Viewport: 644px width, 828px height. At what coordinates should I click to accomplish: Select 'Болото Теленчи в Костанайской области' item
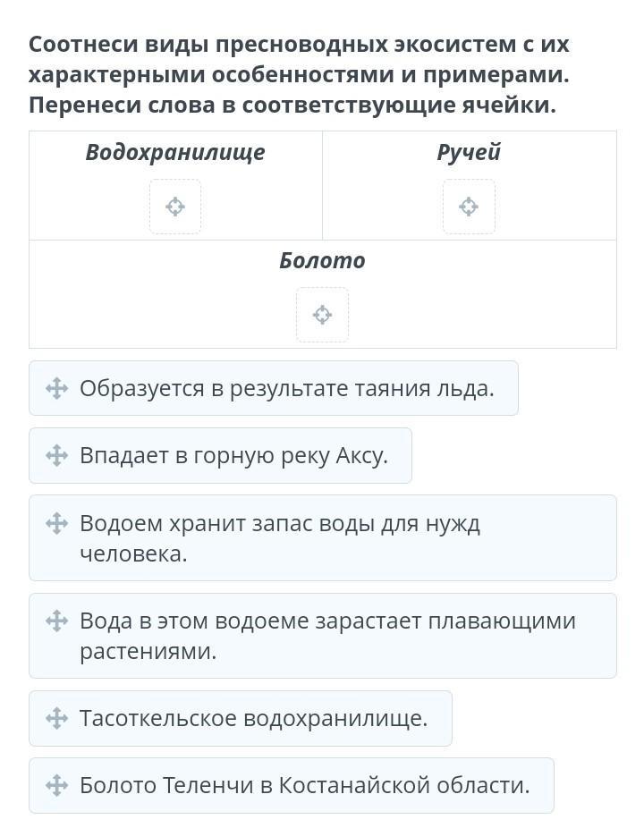coord(304,785)
